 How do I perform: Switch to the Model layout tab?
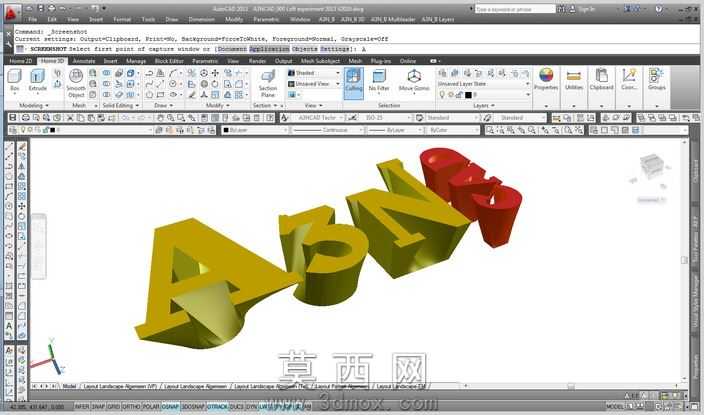coord(69,386)
